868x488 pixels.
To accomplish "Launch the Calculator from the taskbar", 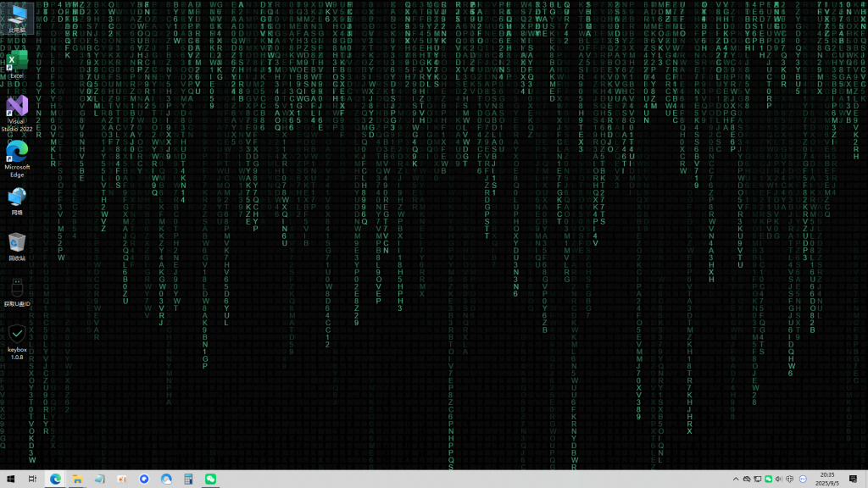I will click(188, 480).
